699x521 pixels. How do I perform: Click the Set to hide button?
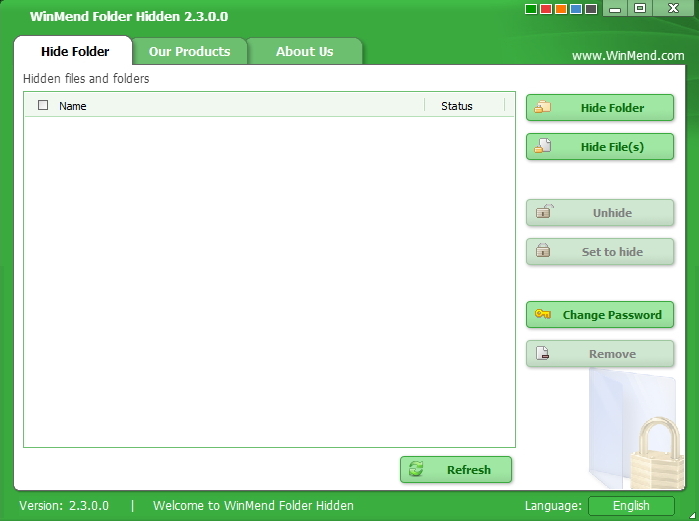click(x=600, y=252)
